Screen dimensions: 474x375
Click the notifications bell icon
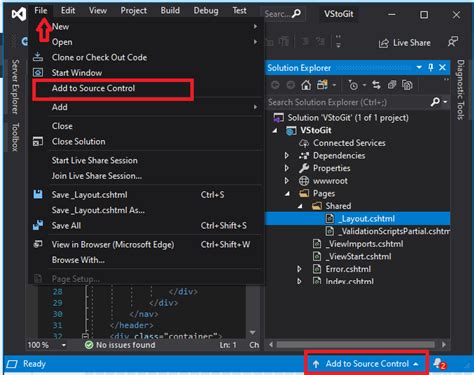tap(439, 364)
